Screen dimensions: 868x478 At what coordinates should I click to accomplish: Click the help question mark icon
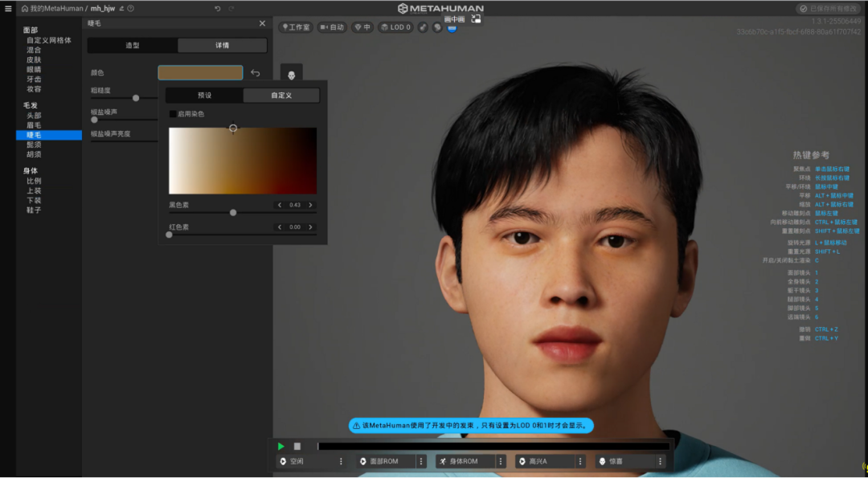tap(131, 8)
